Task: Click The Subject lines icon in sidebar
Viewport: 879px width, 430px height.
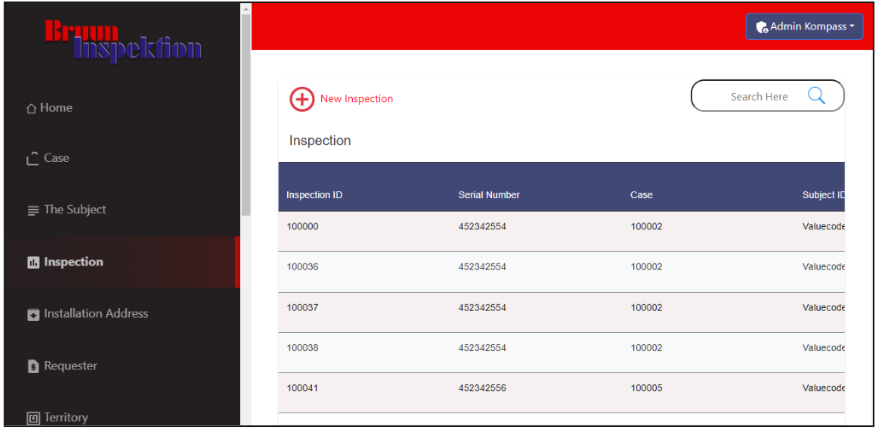Action: point(33,210)
